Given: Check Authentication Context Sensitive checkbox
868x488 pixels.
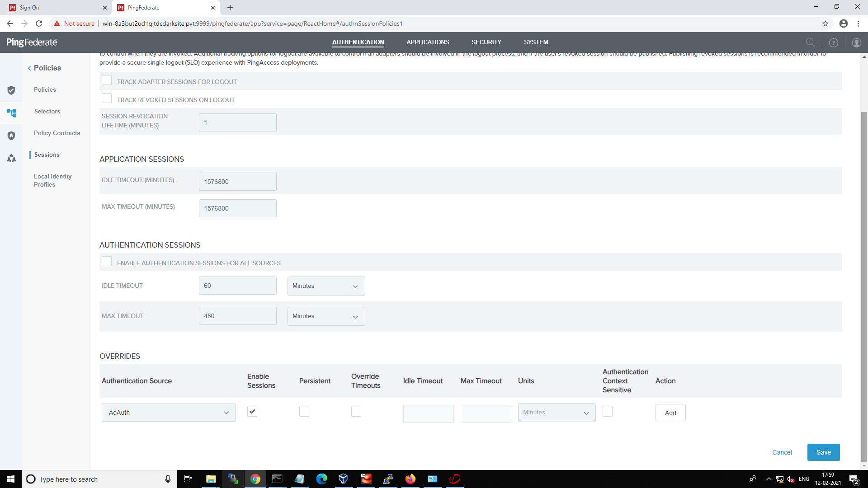Looking at the screenshot, I should pos(608,412).
